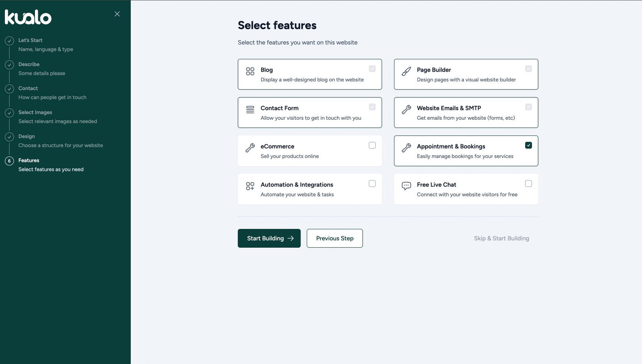The image size is (642, 364).
Task: Click the Page Builder brush icon
Action: tap(406, 71)
